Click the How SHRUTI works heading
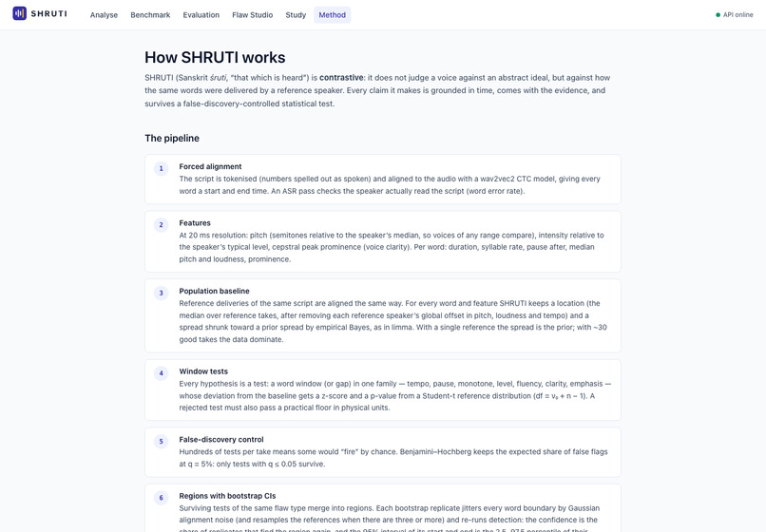 tap(215, 58)
